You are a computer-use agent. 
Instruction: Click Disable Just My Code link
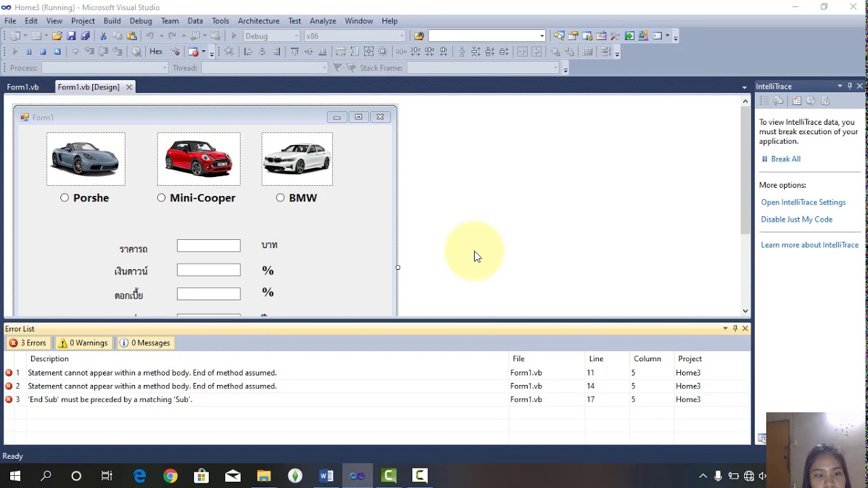796,220
